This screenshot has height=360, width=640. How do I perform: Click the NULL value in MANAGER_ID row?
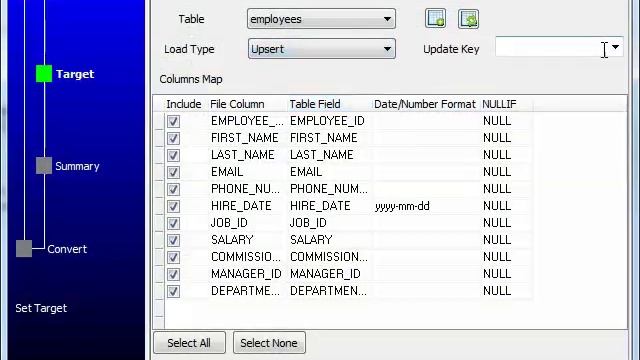497,274
